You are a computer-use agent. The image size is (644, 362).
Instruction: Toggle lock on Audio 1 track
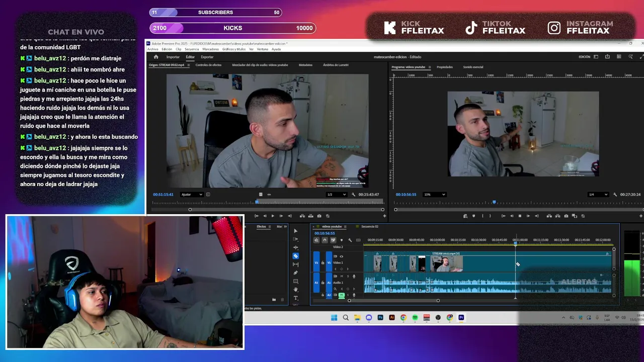point(323,283)
